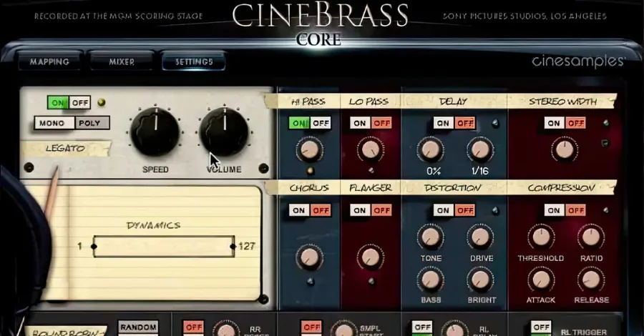644x336 pixels.
Task: Click Hi Pass OFF button
Action: 321,123
